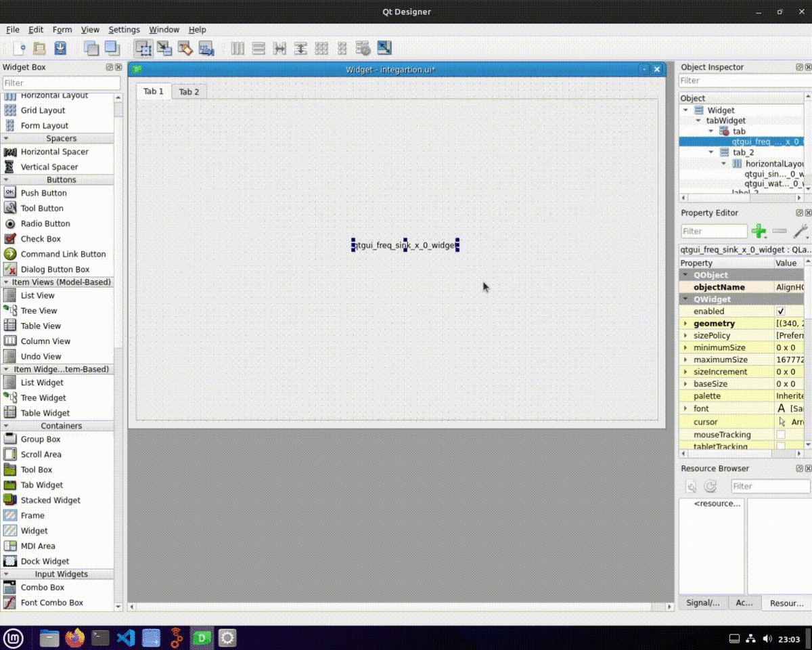Viewport: 812px width, 650px height.
Task: Expand the horizontalLayout item in Object Inspector
Action: 723,163
